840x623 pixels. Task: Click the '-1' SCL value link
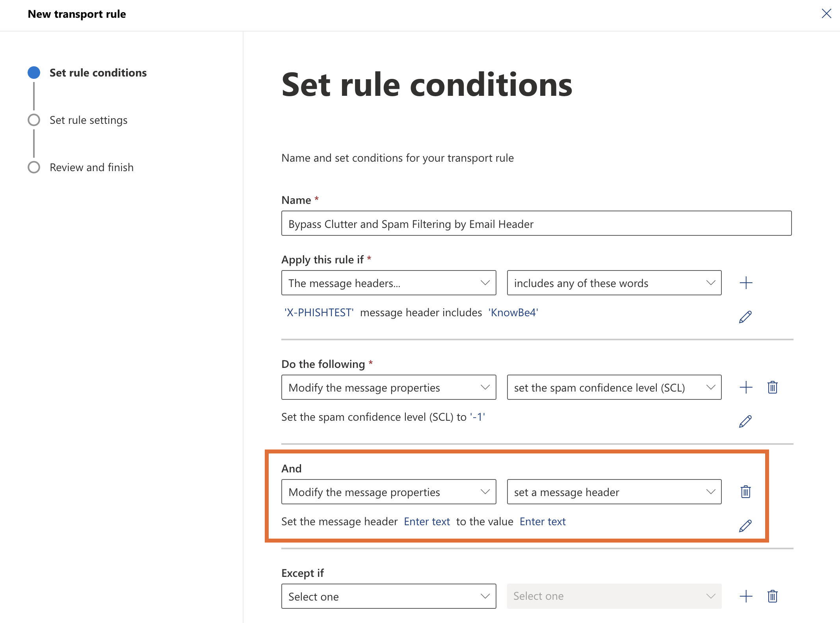click(478, 417)
